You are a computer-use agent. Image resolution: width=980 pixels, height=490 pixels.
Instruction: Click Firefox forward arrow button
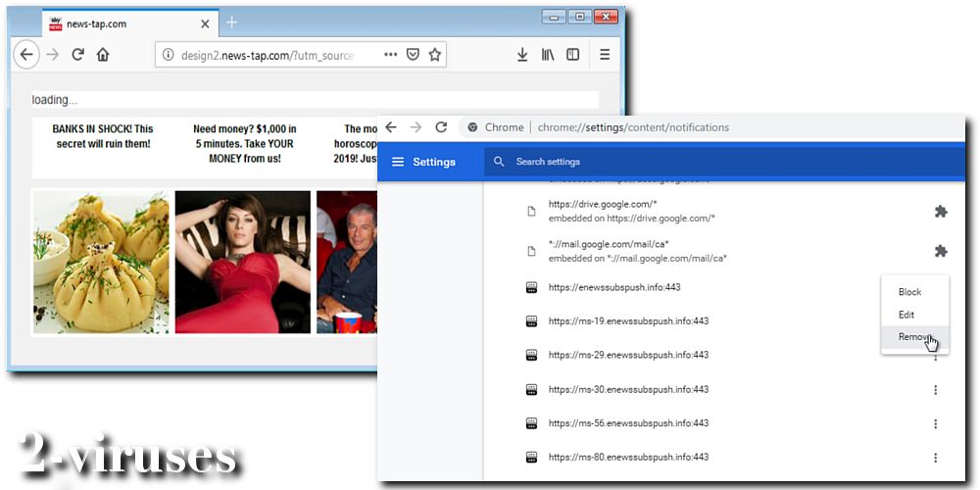pyautogui.click(x=53, y=55)
